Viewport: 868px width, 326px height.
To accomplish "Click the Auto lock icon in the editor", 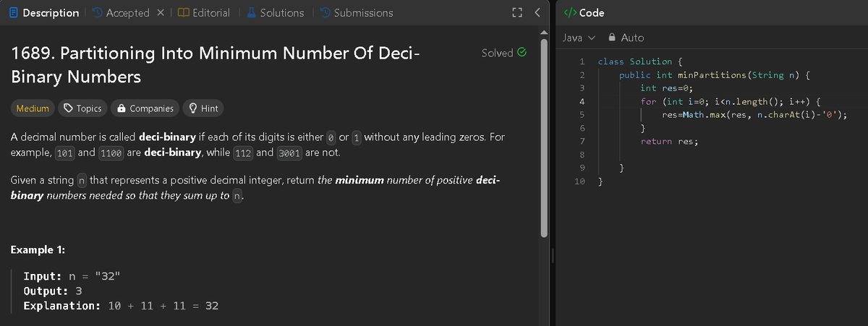I will click(x=612, y=38).
